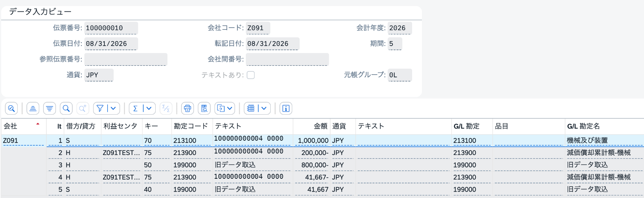Open the sum options dropdown arrow
Screen dimensions: 644x198
click(x=149, y=109)
